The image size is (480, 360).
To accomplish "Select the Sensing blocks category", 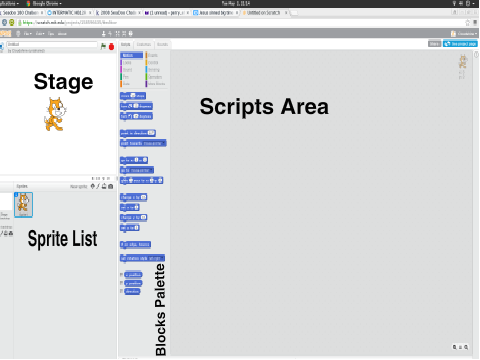I will tap(156, 70).
